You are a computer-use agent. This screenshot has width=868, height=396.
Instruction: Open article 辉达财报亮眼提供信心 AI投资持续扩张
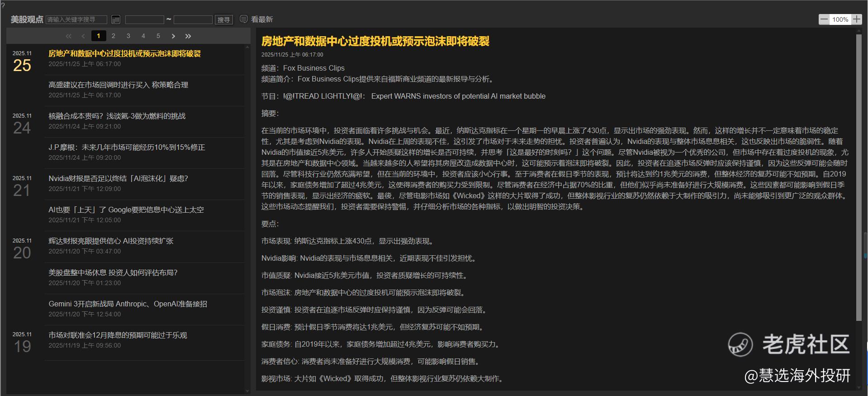point(111,241)
